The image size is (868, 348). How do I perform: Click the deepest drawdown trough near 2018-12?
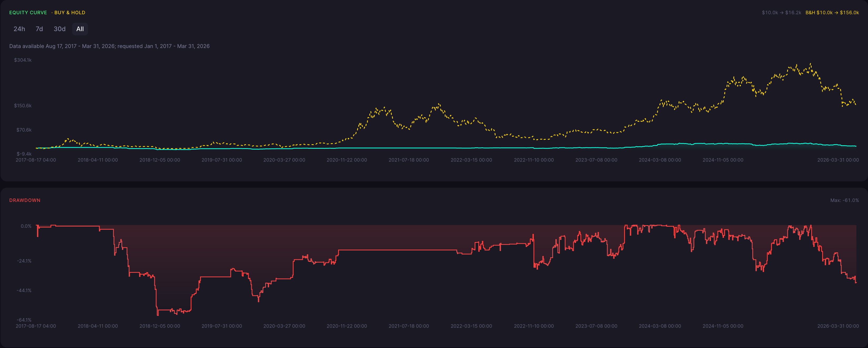coord(158,315)
